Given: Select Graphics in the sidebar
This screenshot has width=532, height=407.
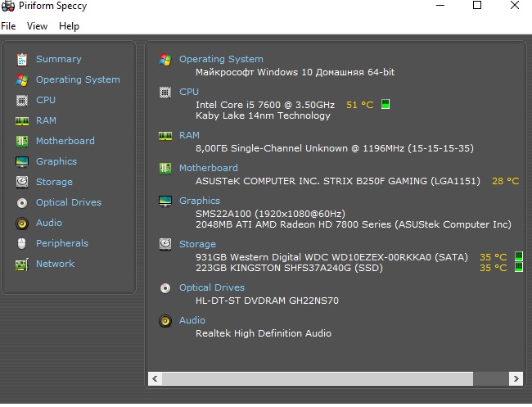Looking at the screenshot, I should [56, 161].
